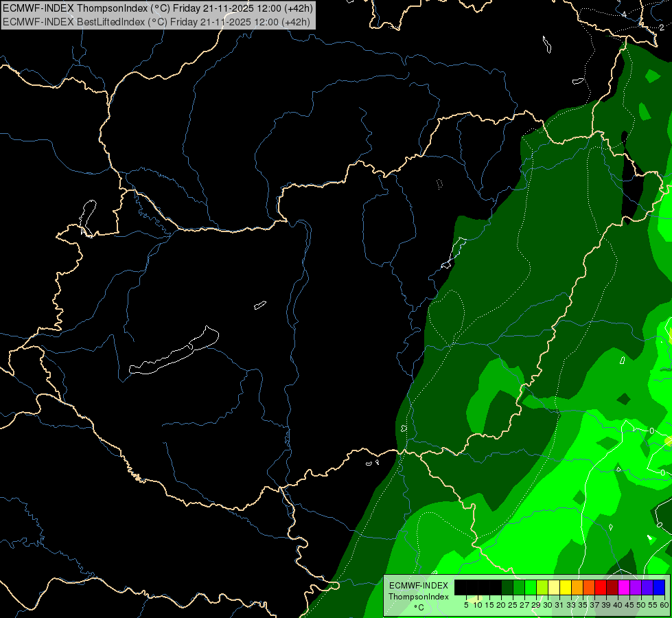Select dark red 39–40 legend swatch
Viewport: 672px width, 618px height.
point(612,587)
